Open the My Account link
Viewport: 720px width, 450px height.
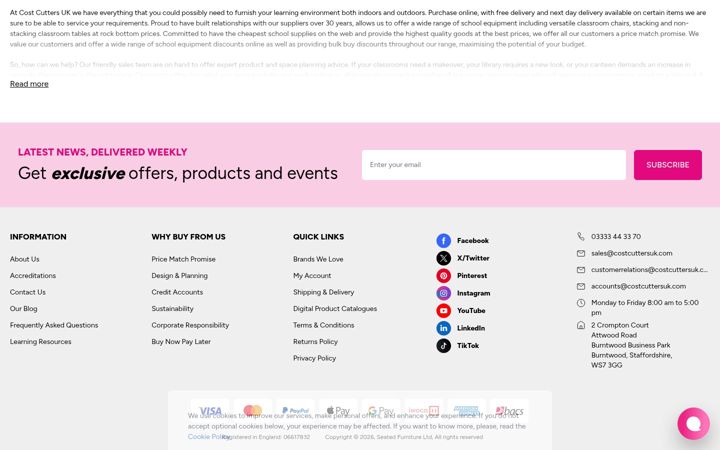tap(312, 276)
